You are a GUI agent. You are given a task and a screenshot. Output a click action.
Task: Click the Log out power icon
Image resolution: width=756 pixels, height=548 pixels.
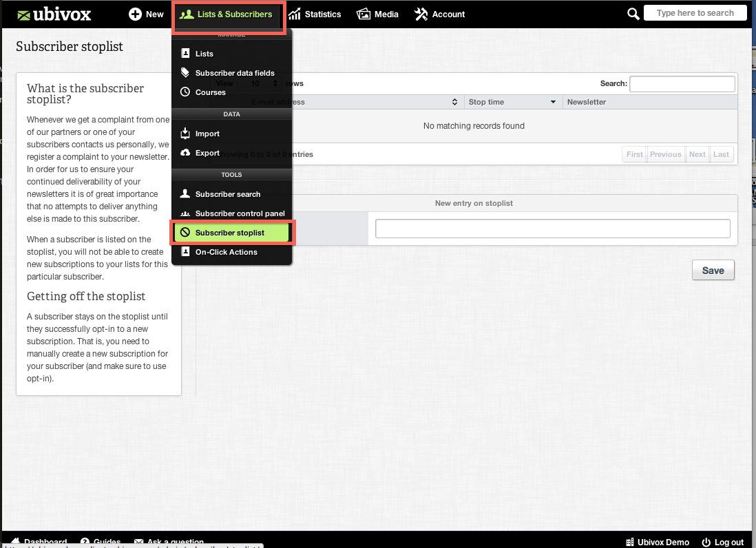tap(706, 542)
